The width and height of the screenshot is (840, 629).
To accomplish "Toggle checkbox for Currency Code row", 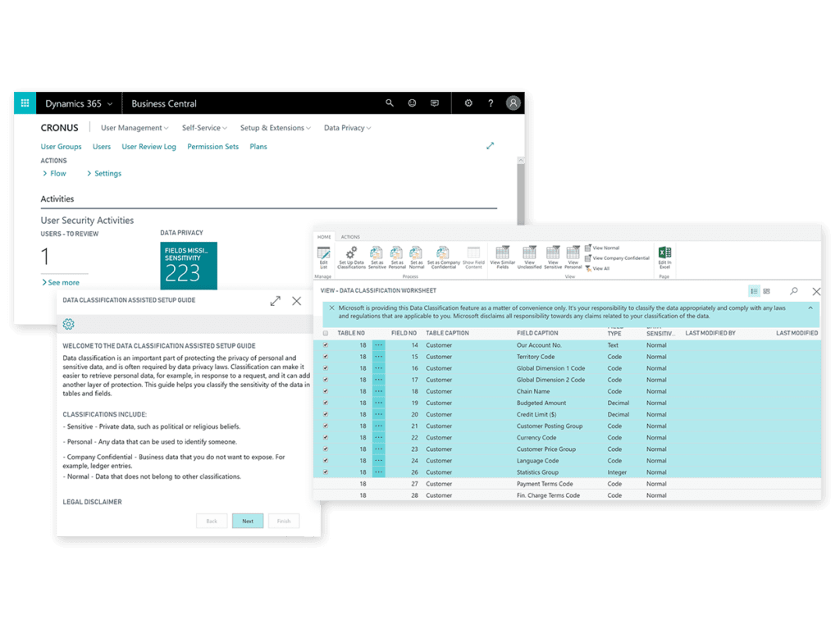I will coord(325,438).
